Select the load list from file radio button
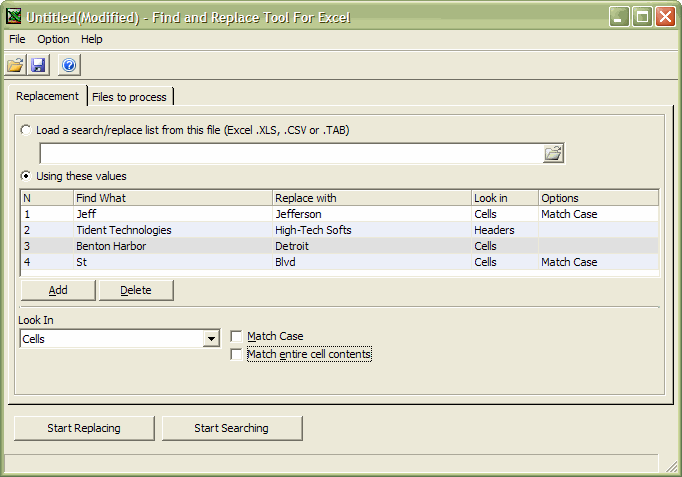Image resolution: width=682 pixels, height=477 pixels. tap(26, 130)
